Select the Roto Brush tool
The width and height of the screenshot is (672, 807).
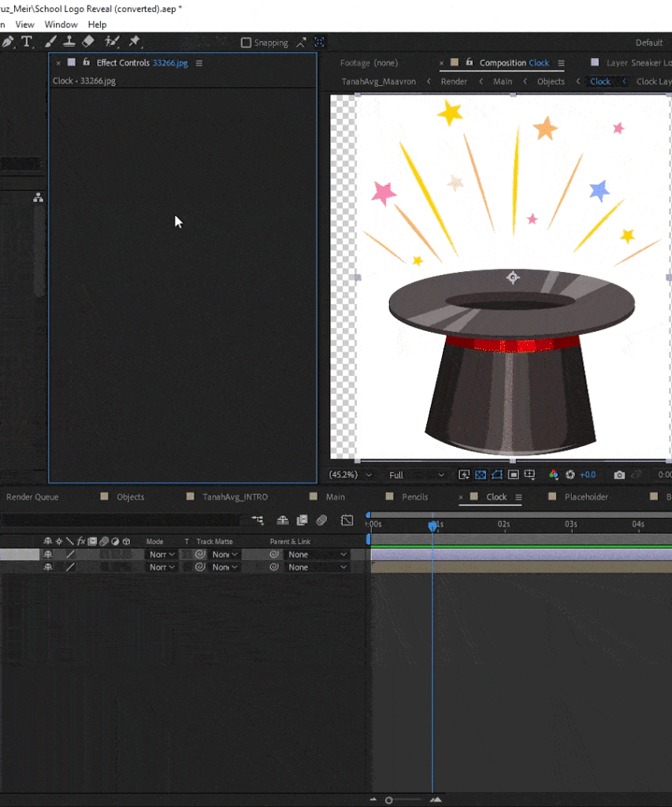pyautogui.click(x=112, y=42)
